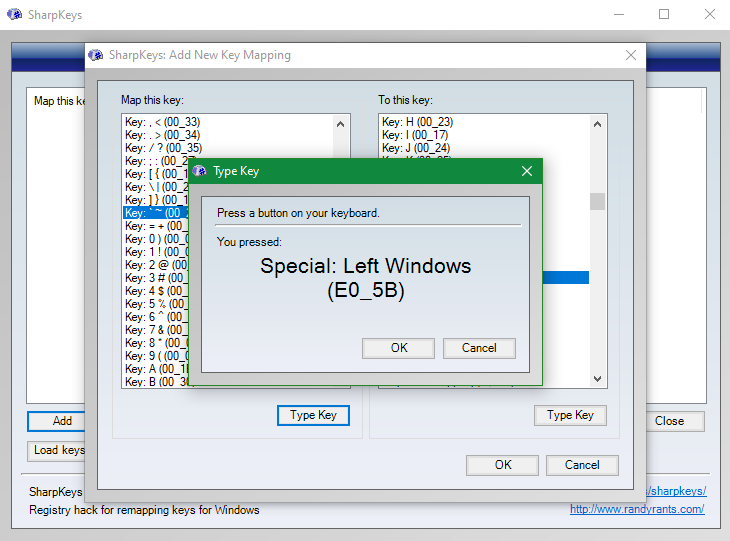
Task: Select 'Key: 8 *' row in left list
Action: (156, 343)
